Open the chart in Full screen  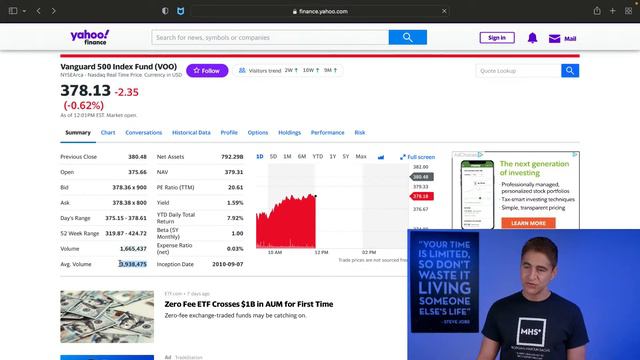click(x=417, y=157)
